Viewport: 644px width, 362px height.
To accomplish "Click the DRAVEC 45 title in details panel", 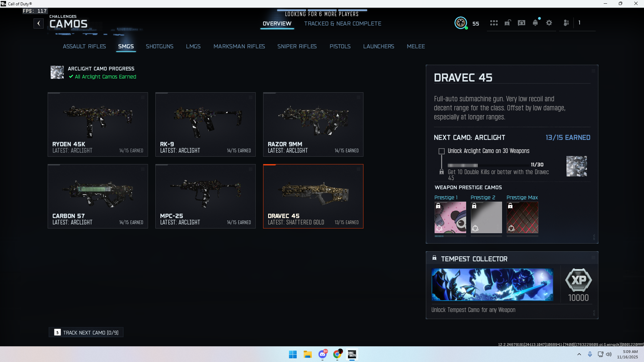I will [x=463, y=77].
